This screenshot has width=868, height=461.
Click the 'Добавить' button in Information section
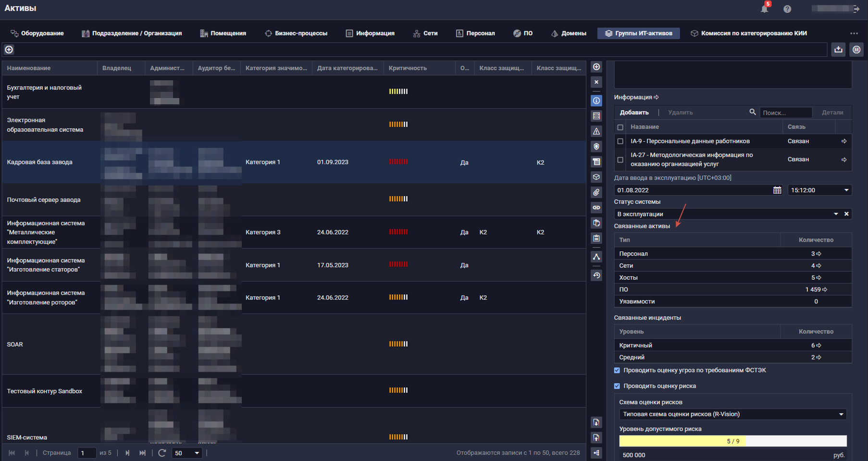[x=634, y=112]
